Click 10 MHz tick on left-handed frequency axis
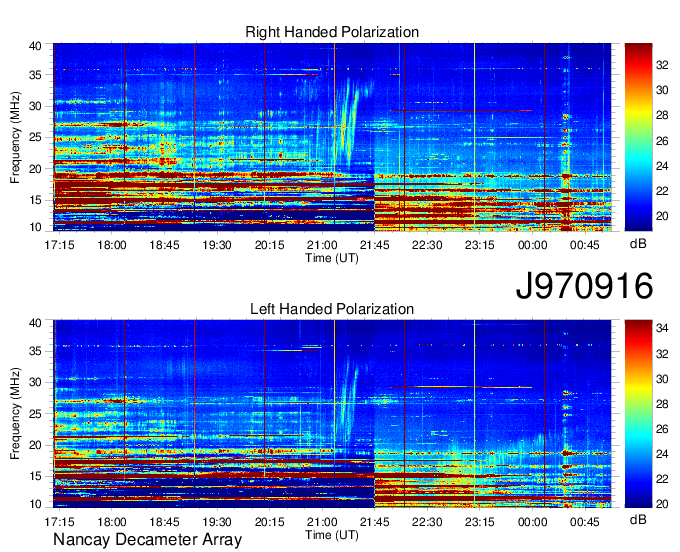Image resolution: width=680 pixels, height=552 pixels. pos(35,504)
